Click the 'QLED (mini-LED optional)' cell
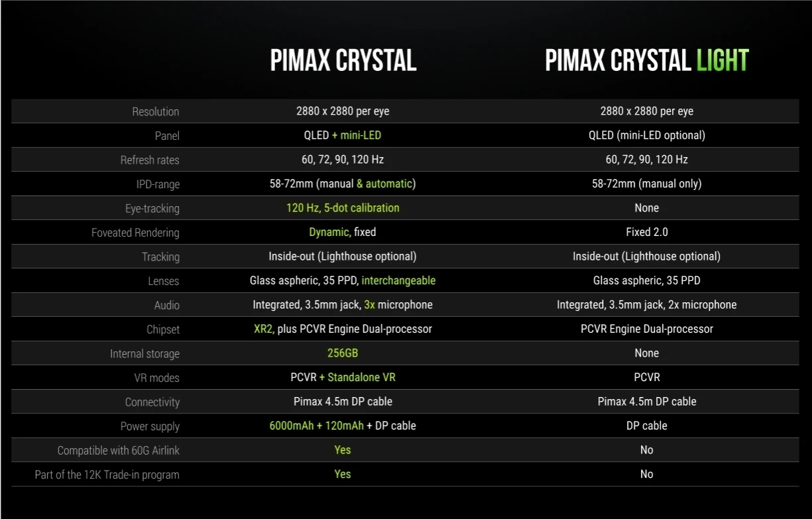Viewport: 812px width, 519px height. [646, 135]
